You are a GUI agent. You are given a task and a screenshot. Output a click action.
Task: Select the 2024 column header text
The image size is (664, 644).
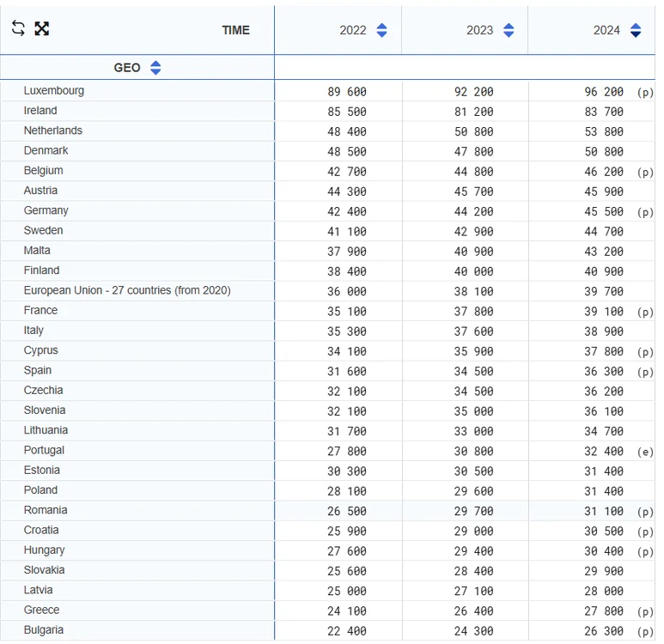coord(606,30)
